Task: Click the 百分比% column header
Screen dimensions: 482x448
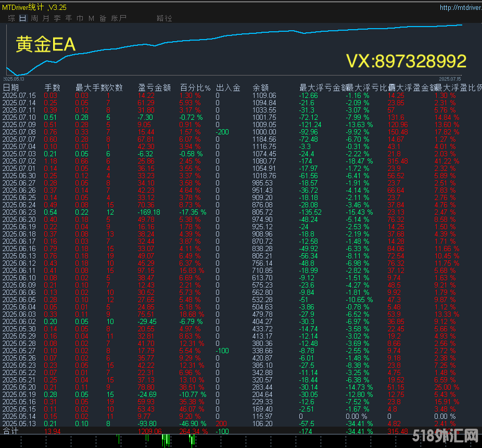Action: (x=195, y=88)
